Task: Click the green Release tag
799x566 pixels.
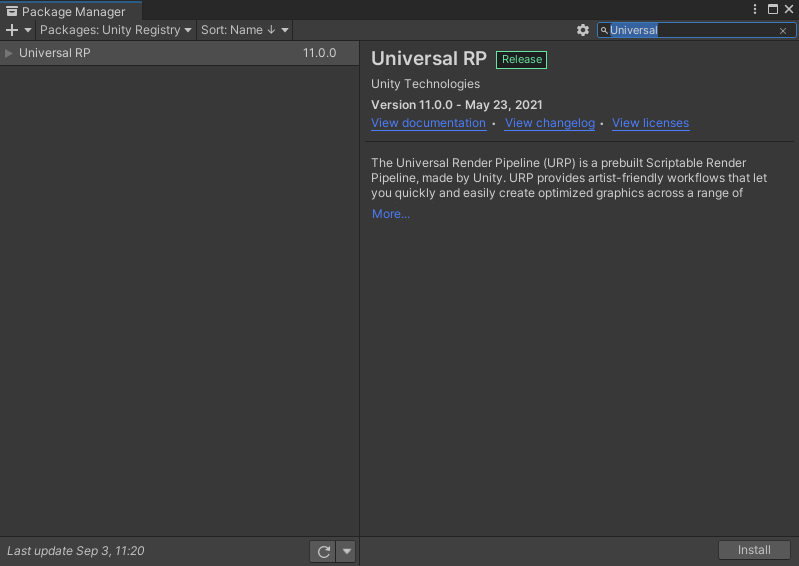Action: click(x=522, y=60)
